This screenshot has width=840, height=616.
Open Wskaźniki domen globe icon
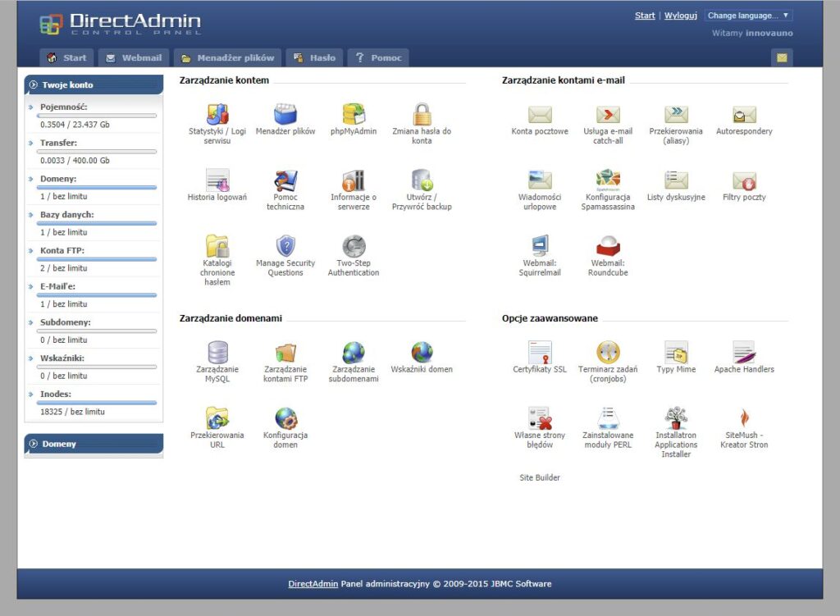[x=422, y=352]
